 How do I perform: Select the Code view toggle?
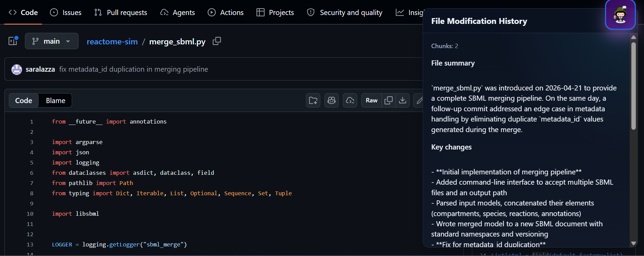tap(24, 101)
